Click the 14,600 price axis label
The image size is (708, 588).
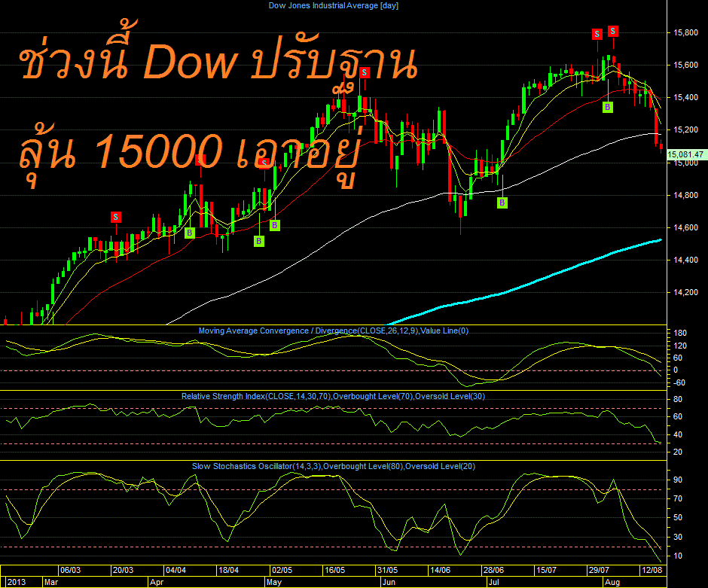click(685, 227)
